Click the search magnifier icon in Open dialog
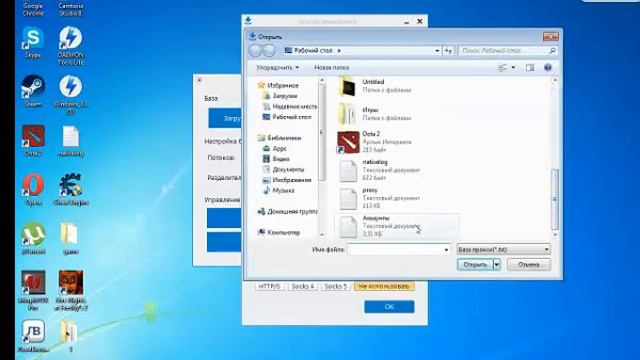 (x=552, y=51)
